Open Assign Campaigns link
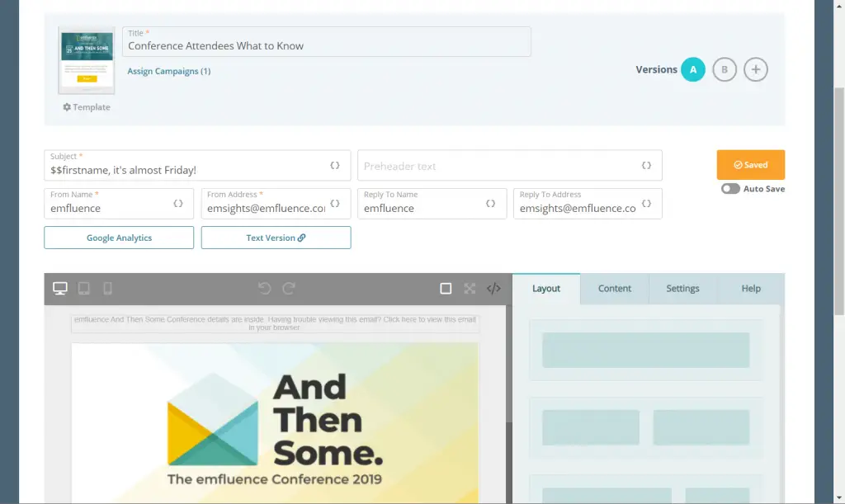The image size is (845, 504). click(x=168, y=71)
